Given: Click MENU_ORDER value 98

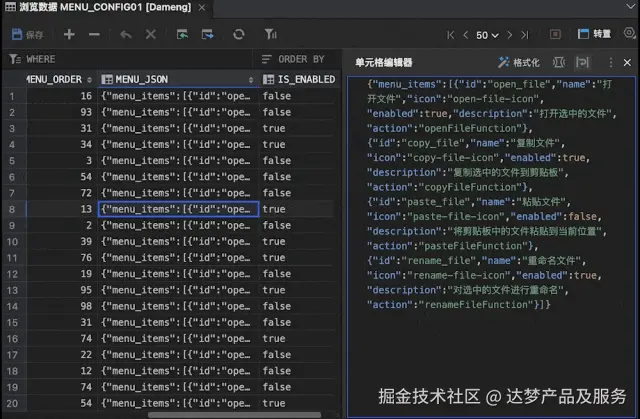Looking at the screenshot, I should click(x=86, y=306).
